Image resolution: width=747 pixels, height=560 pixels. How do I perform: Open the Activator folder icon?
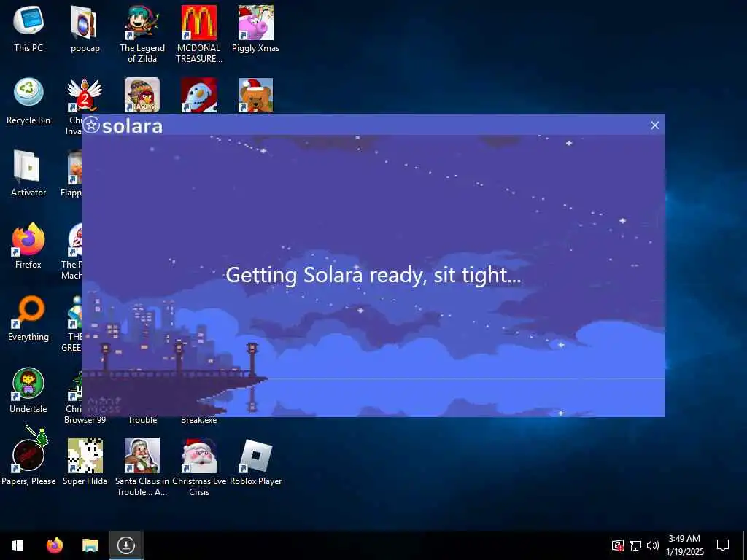point(28,174)
